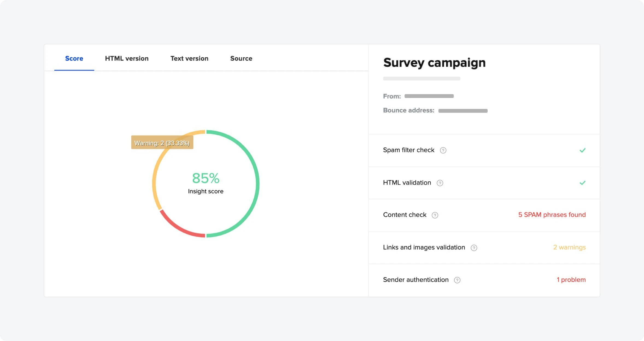Click Sender authentication question mark icon
Image resolution: width=644 pixels, height=341 pixels.
(x=457, y=280)
